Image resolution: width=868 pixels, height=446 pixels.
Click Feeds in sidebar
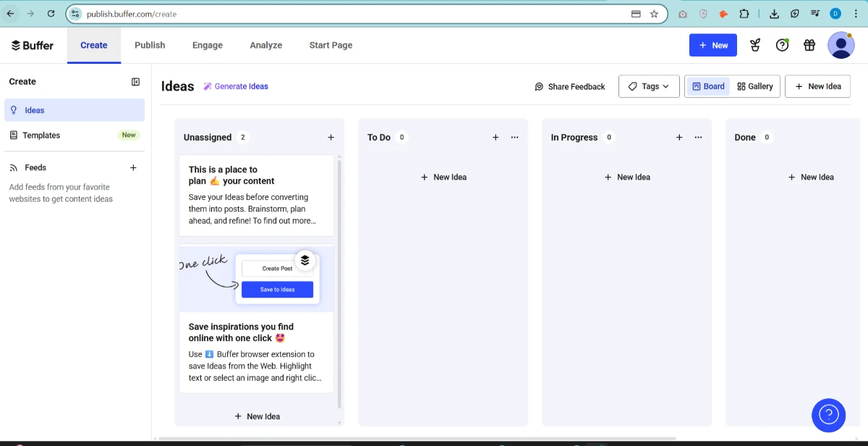[35, 167]
